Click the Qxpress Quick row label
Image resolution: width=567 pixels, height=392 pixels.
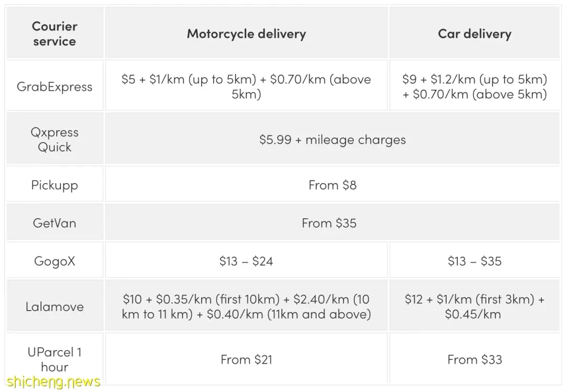pos(55,139)
